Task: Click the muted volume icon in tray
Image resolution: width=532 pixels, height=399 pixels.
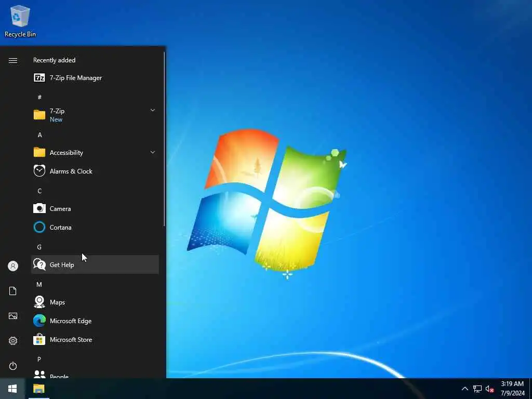Action: click(x=489, y=389)
